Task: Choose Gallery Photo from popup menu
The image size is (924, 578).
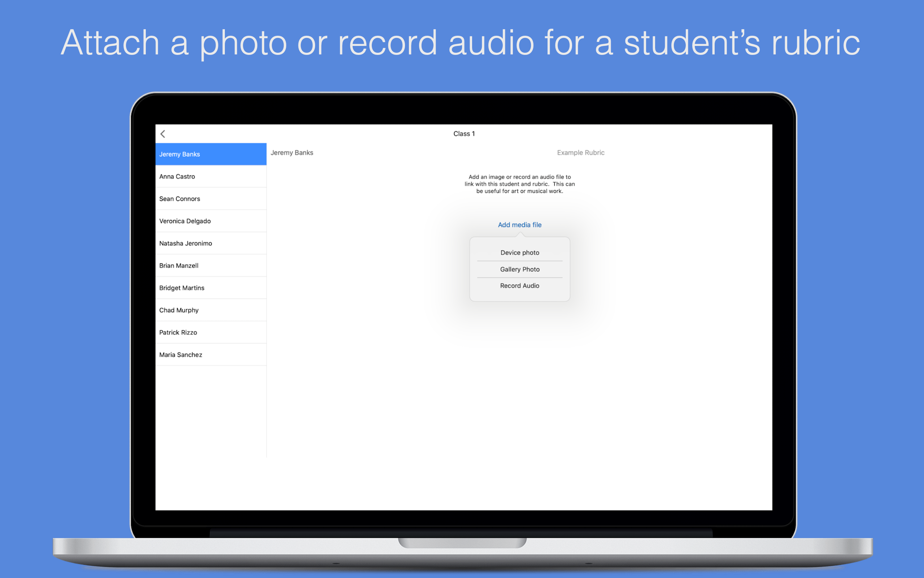Action: click(520, 269)
